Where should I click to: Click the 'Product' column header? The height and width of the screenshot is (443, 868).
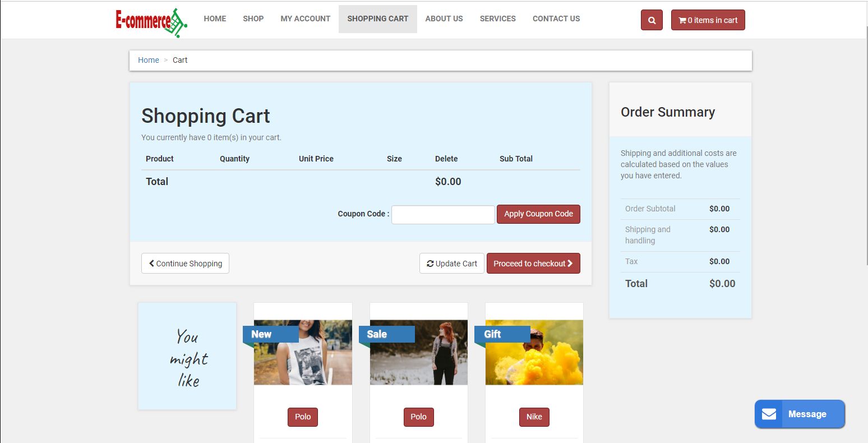pos(160,159)
